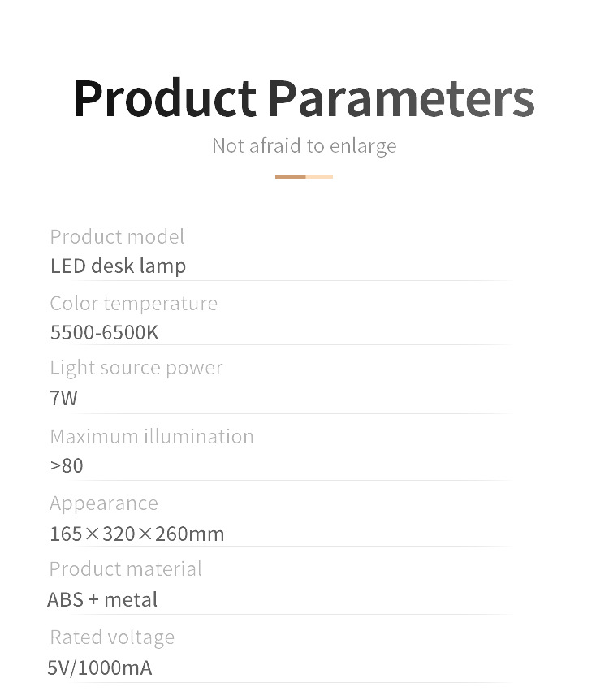Screen dimensions: 609x700
Task: Click the darker left segment of the orange bar
Action: click(x=290, y=176)
